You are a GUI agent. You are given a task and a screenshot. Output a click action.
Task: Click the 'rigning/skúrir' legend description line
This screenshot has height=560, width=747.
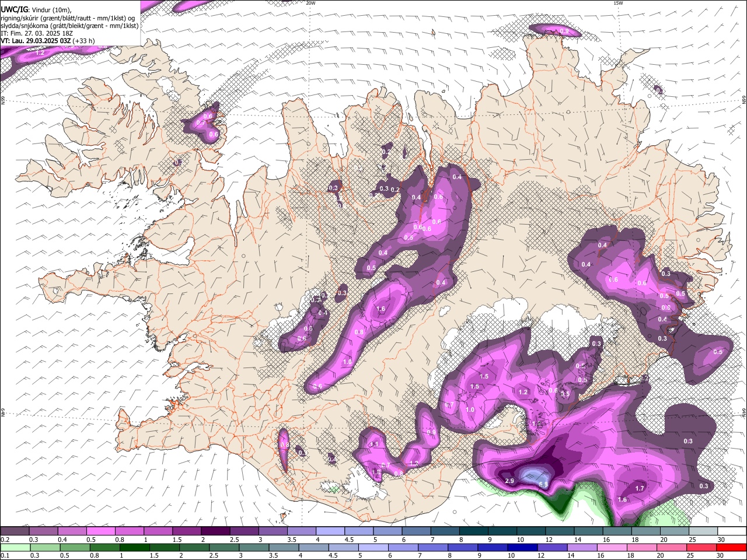(68, 17)
